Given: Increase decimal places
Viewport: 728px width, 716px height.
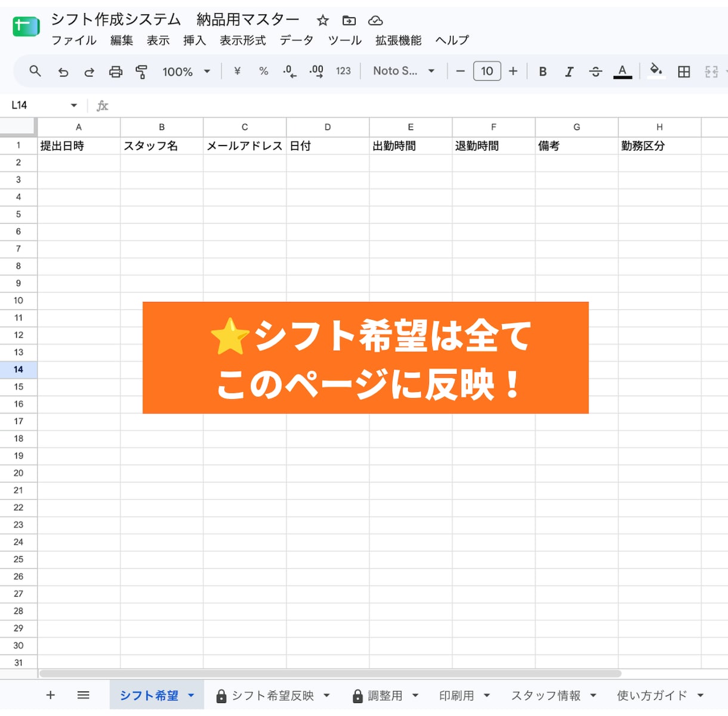Looking at the screenshot, I should tap(316, 72).
